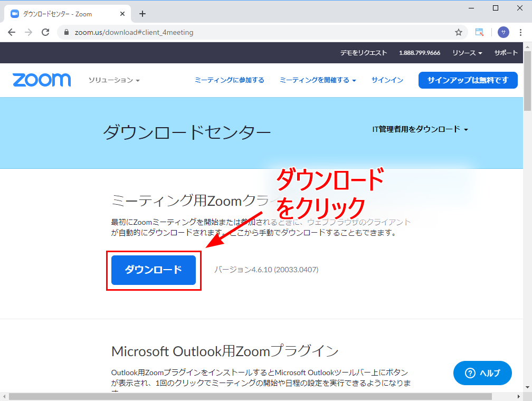Click the blue ダウンロード button
Screen dimensions: 532x401
pyautogui.click(x=154, y=270)
